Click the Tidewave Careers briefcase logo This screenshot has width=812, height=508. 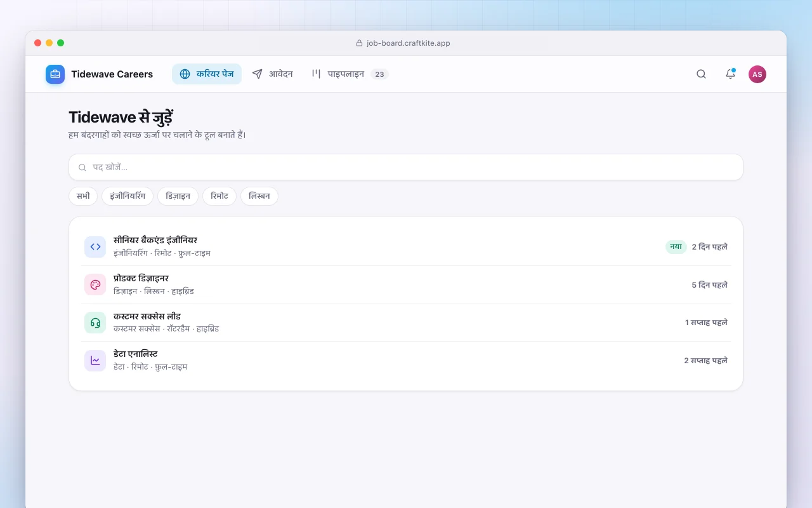tap(55, 74)
